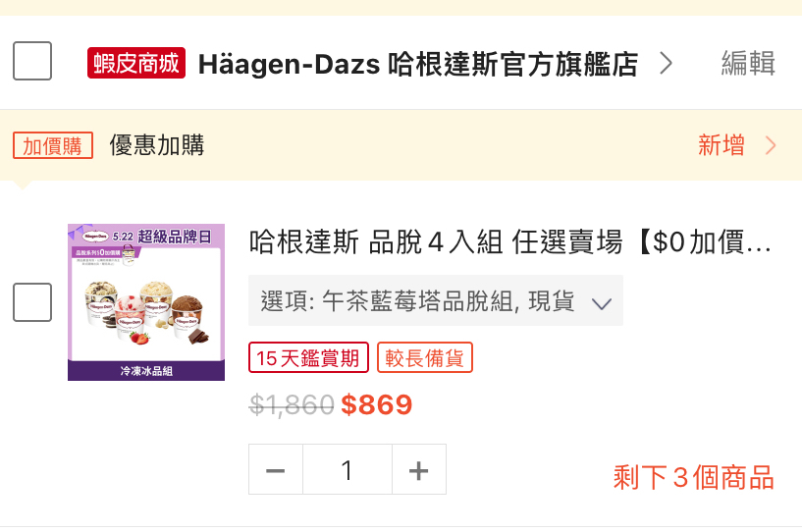Click the quantity field showing 1
The image size is (802, 532).
348,469
